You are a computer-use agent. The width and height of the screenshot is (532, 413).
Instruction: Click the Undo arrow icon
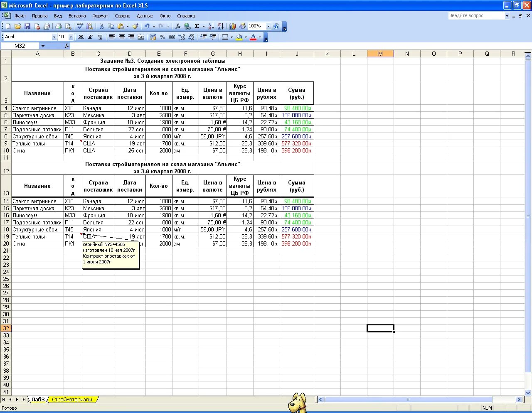click(x=147, y=26)
